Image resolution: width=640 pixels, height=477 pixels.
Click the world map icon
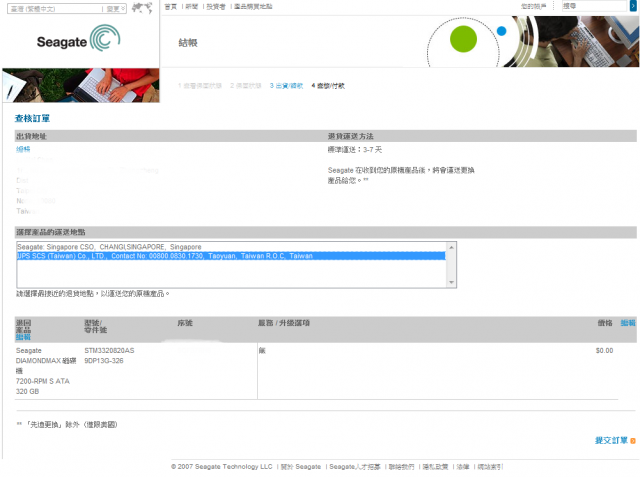point(142,8)
